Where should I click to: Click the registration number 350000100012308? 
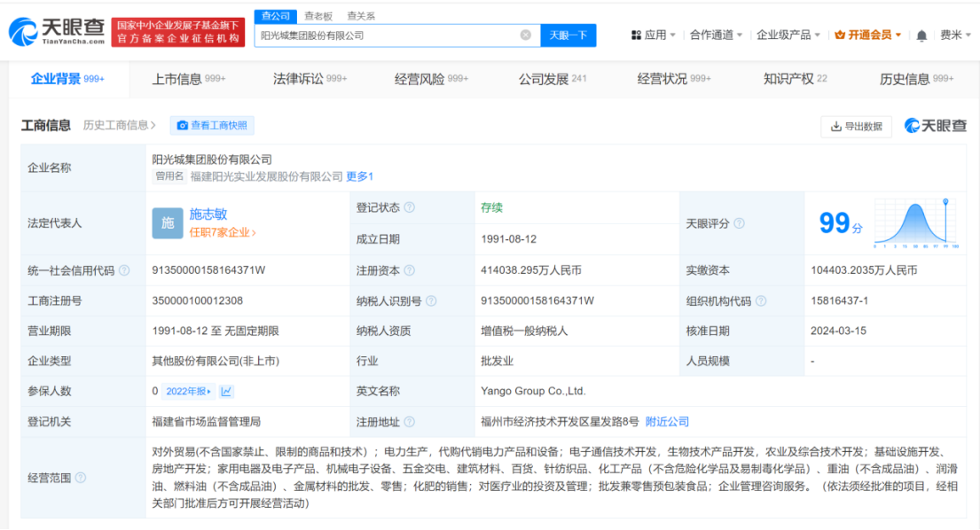tap(198, 301)
